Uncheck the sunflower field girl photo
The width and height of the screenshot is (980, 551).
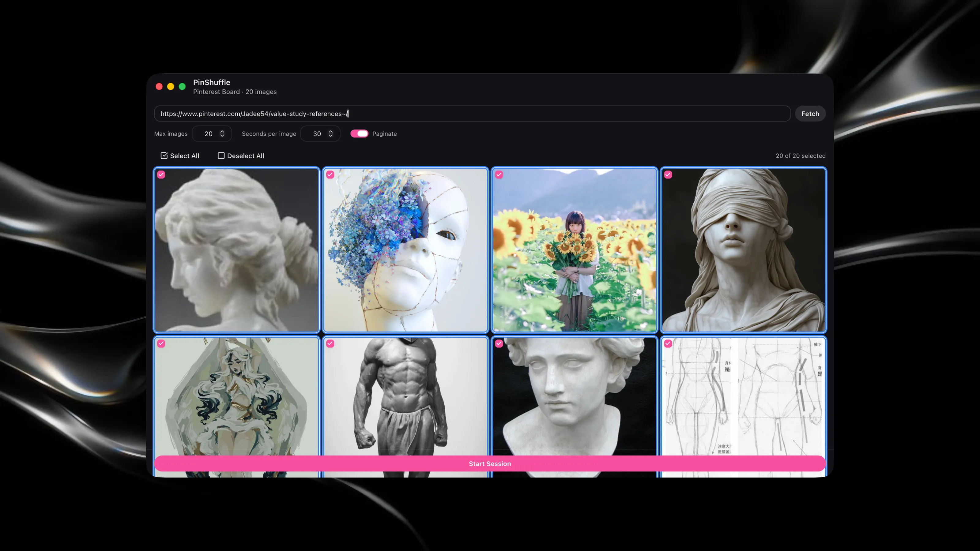(x=499, y=174)
